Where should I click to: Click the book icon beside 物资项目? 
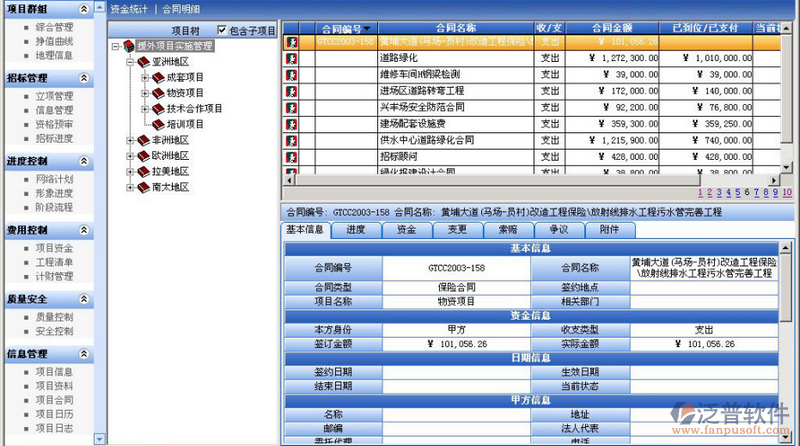tap(159, 93)
